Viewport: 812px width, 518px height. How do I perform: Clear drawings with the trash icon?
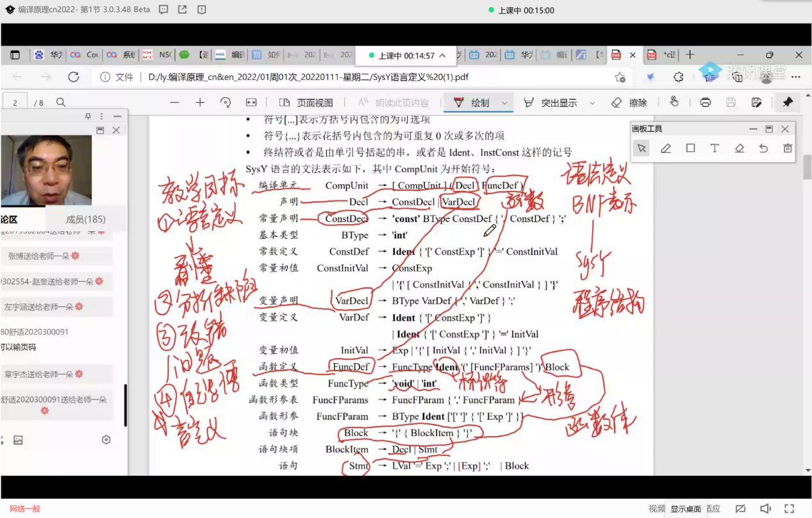pyautogui.click(x=788, y=149)
